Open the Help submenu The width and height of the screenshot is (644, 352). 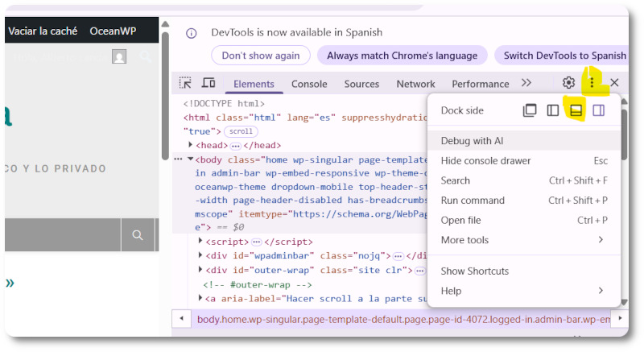point(524,291)
